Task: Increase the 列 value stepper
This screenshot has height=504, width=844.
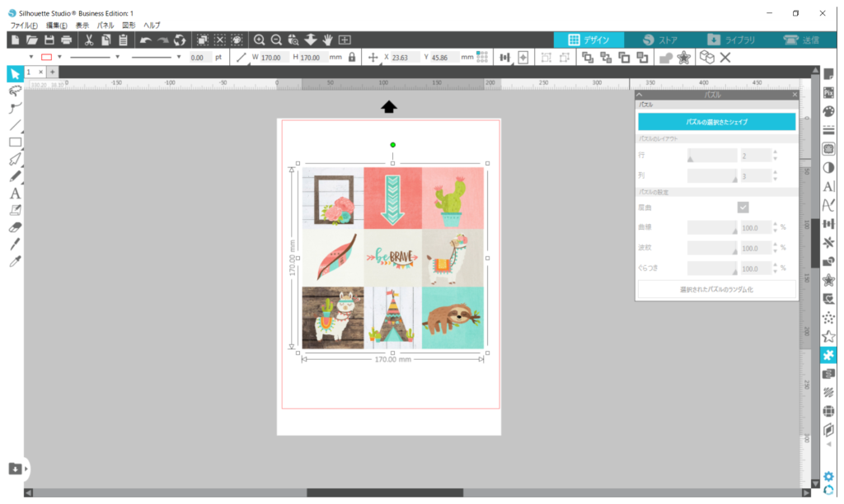Action: click(775, 173)
